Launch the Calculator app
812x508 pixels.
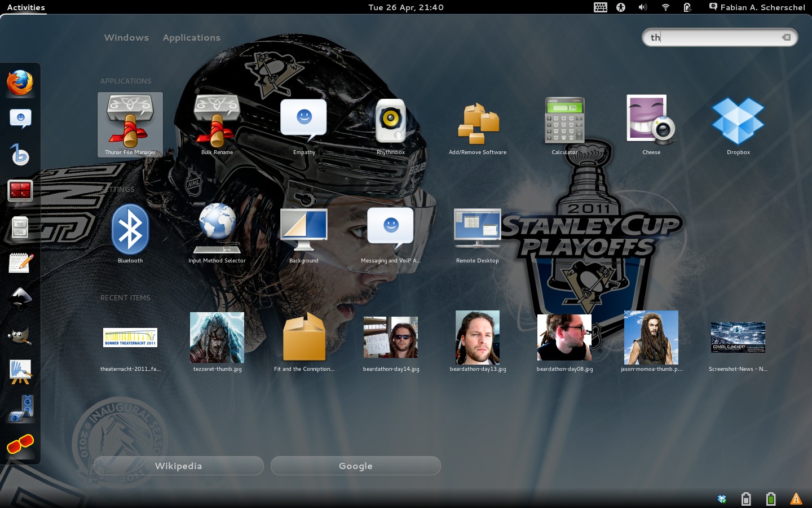click(x=564, y=120)
